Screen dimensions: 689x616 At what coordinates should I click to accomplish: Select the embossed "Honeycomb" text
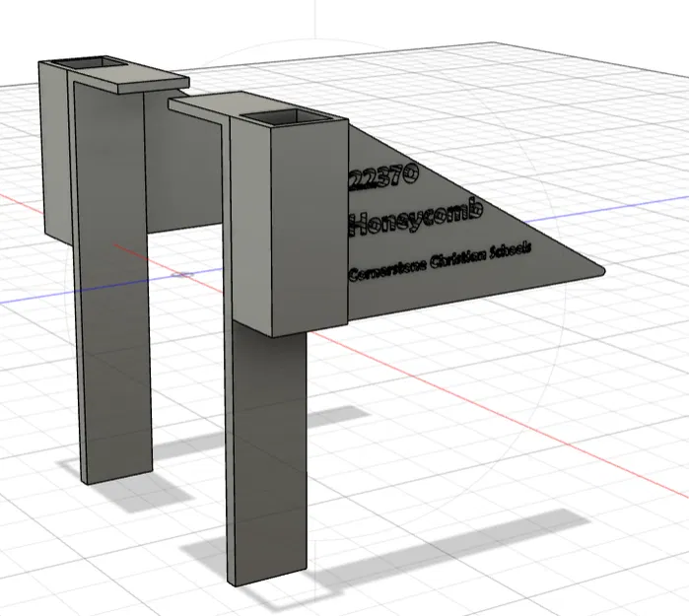tap(416, 216)
